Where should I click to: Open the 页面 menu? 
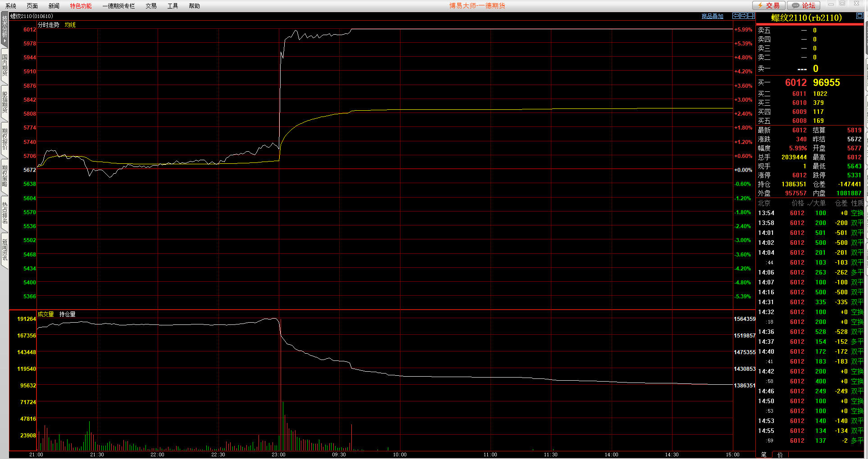pyautogui.click(x=32, y=6)
